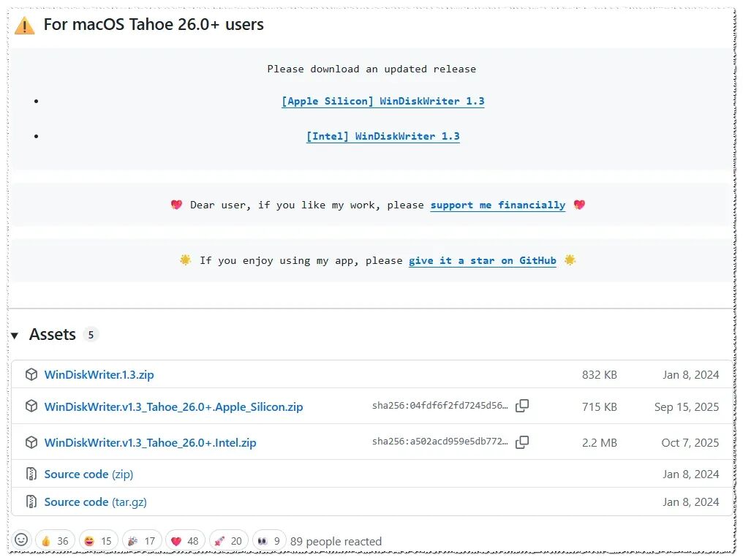Download Source code (zip)
Screen dimensions: 743x560
[88, 474]
